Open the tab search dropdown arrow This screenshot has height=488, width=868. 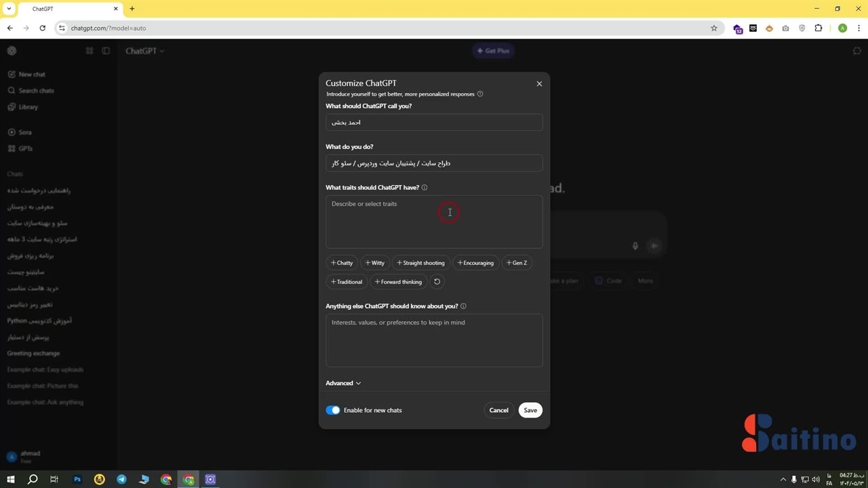click(9, 9)
